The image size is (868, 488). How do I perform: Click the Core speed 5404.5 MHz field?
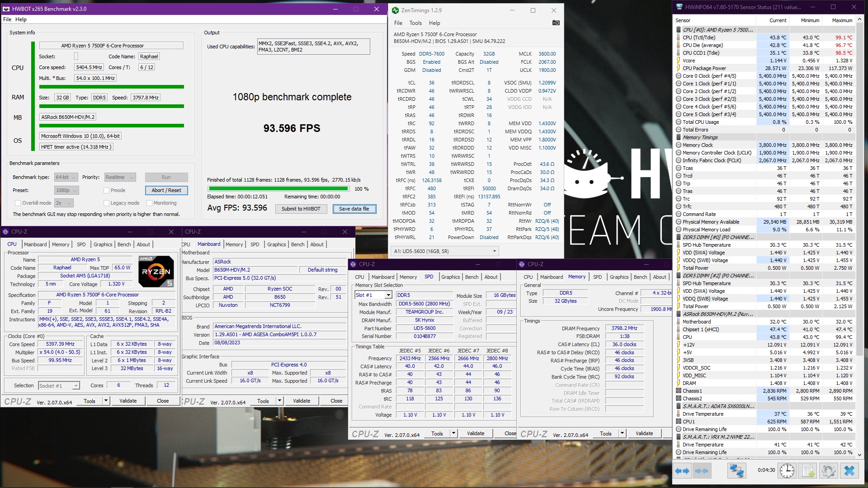pyautogui.click(x=89, y=67)
